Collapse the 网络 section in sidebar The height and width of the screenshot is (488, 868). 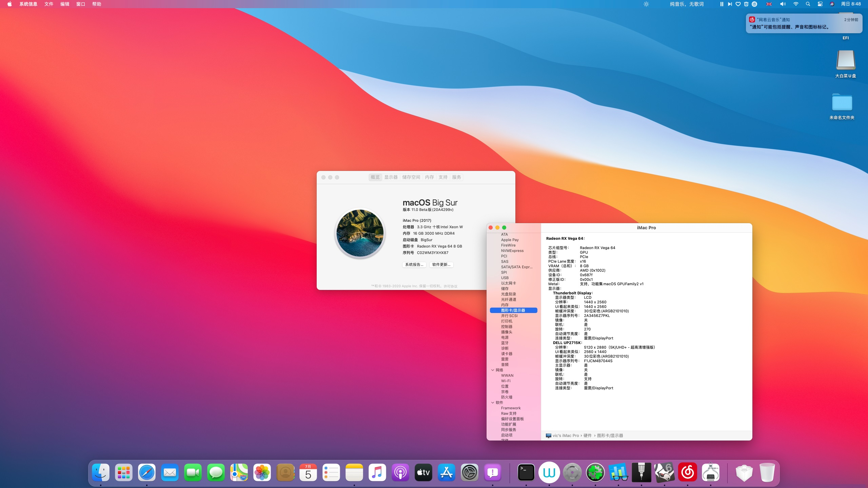tap(493, 370)
